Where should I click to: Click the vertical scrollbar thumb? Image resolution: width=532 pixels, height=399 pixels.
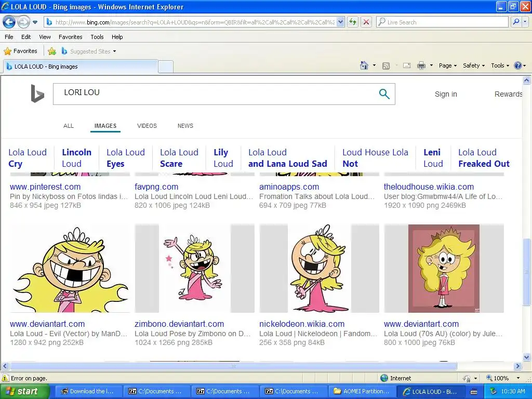(527, 272)
